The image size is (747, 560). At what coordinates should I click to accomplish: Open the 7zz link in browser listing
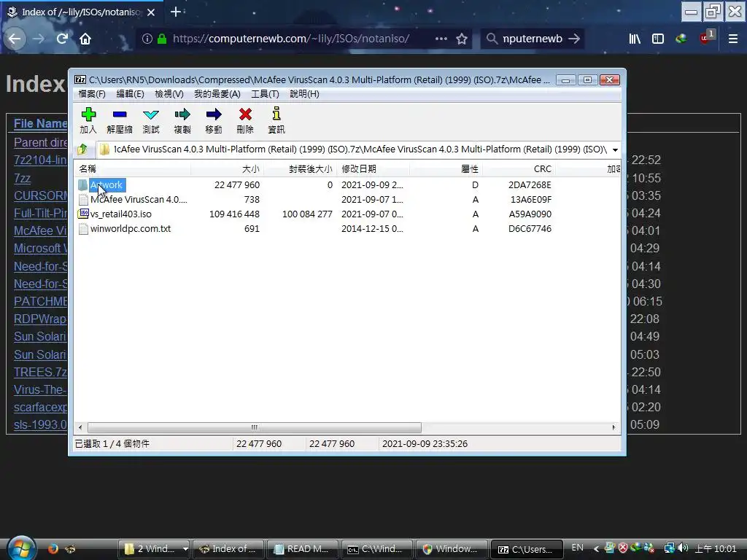23,178
